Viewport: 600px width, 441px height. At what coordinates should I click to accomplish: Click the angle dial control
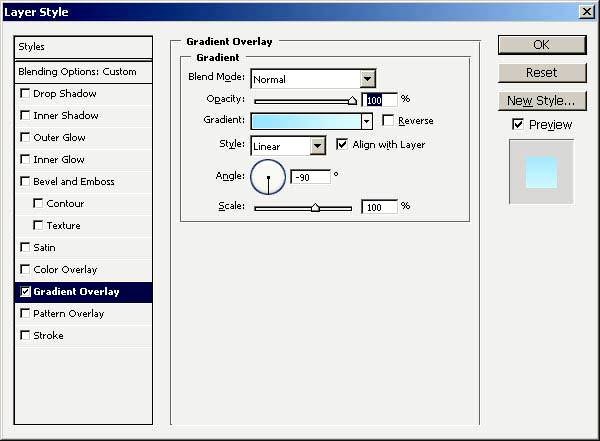268,177
